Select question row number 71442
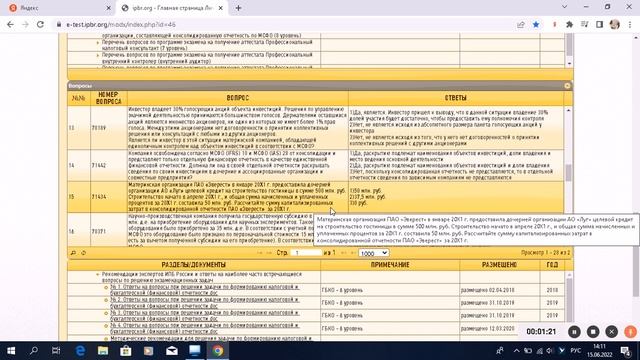The image size is (640, 360). click(315, 165)
